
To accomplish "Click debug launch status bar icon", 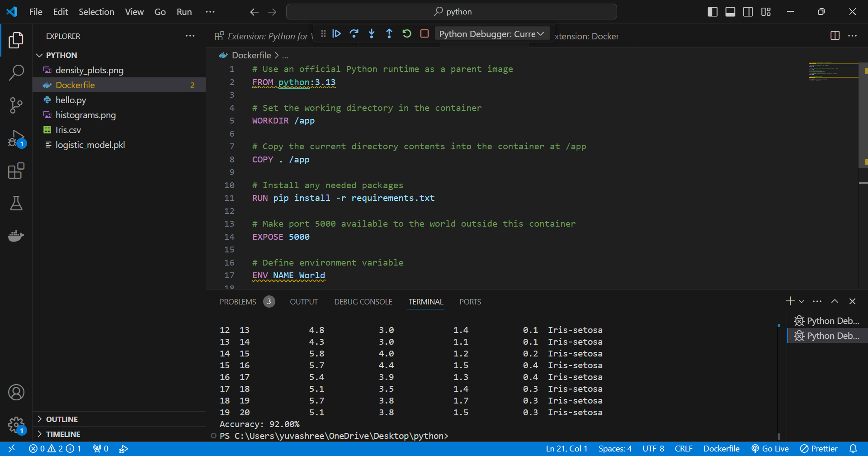I will 123,449.
